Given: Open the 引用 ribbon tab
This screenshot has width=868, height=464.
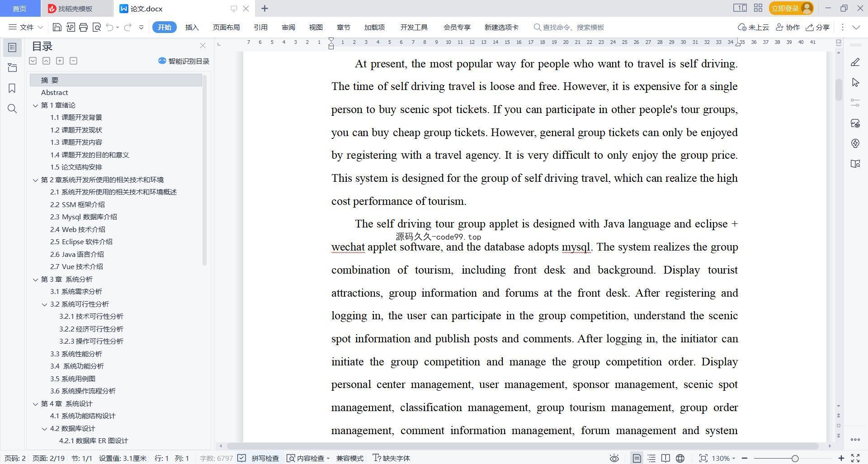Looking at the screenshot, I should coord(260,27).
